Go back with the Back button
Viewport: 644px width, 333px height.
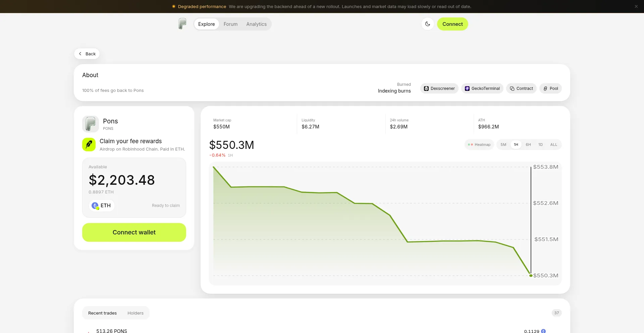[x=87, y=54]
